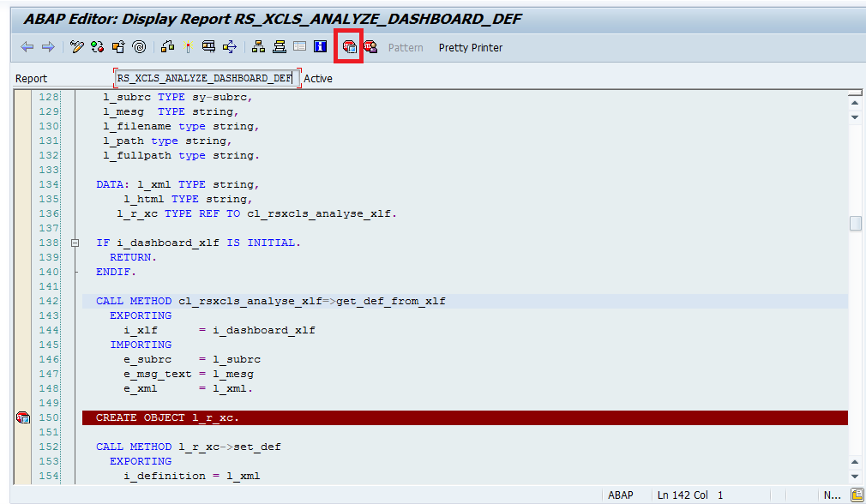Set session breakpoint stop icon
Image resolution: width=866 pixels, height=504 pixels.
[x=349, y=47]
